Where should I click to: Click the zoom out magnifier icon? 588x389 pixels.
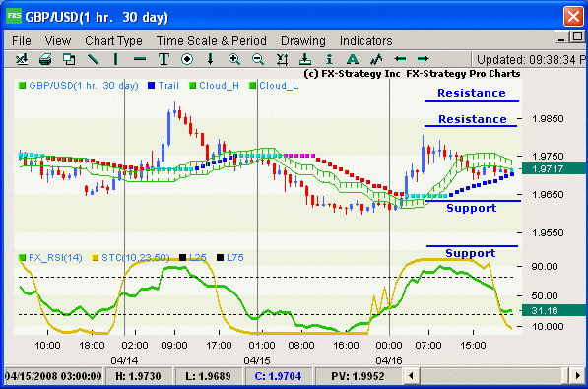258,59
